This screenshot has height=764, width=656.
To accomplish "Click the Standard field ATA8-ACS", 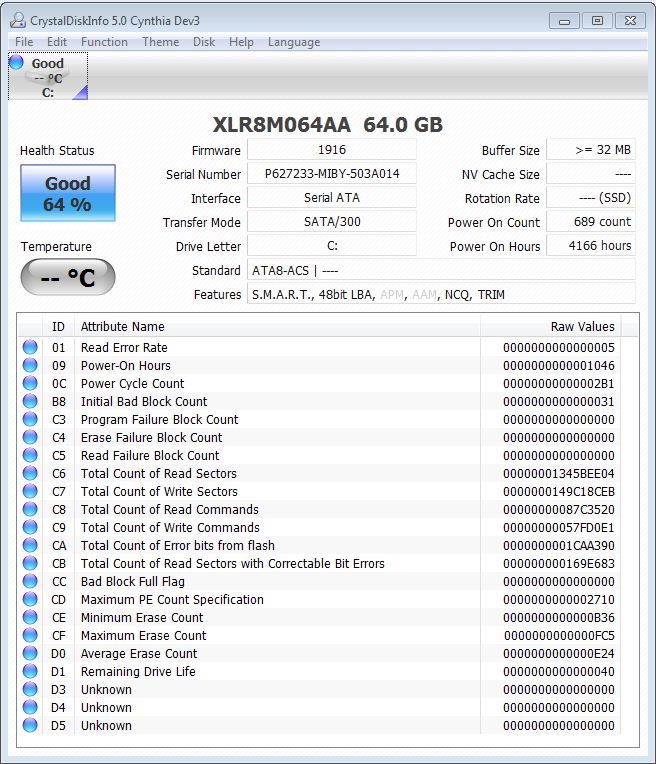I will [442, 270].
